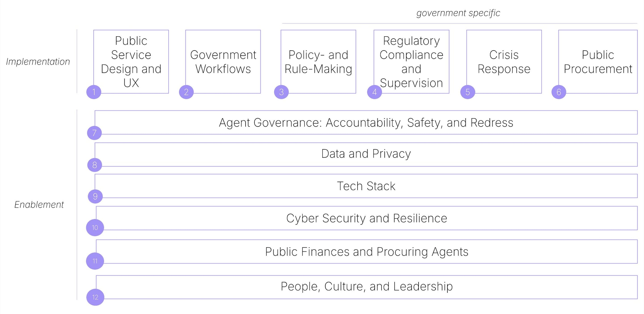Select the number 3 circle marker

(281, 92)
